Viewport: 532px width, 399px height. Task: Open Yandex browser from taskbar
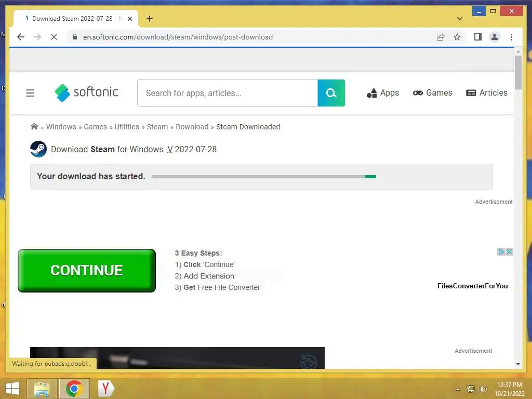pyautogui.click(x=106, y=389)
